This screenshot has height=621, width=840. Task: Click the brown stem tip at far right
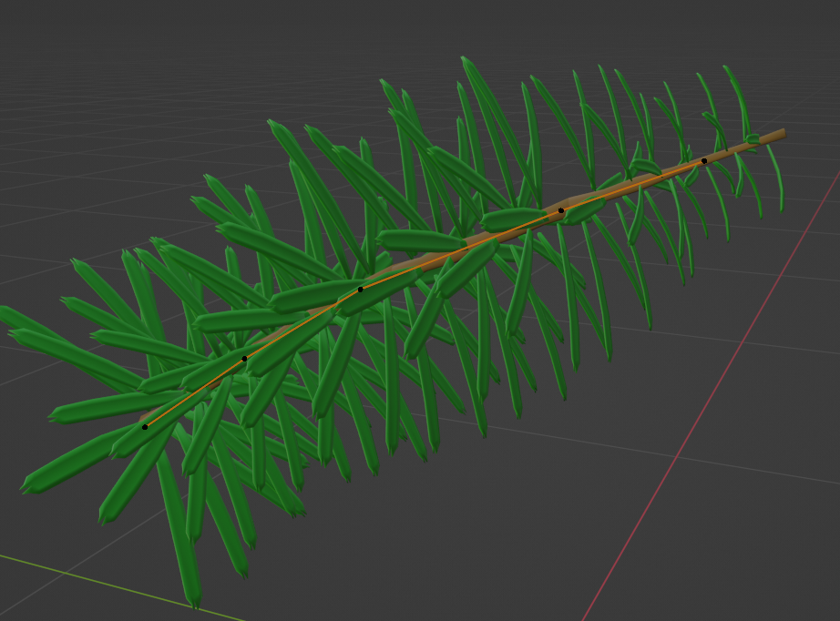[x=780, y=135]
